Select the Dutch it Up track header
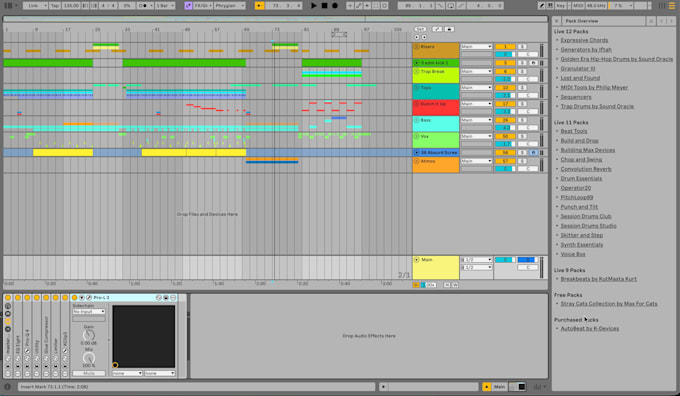Image resolution: width=680 pixels, height=396 pixels. point(436,108)
